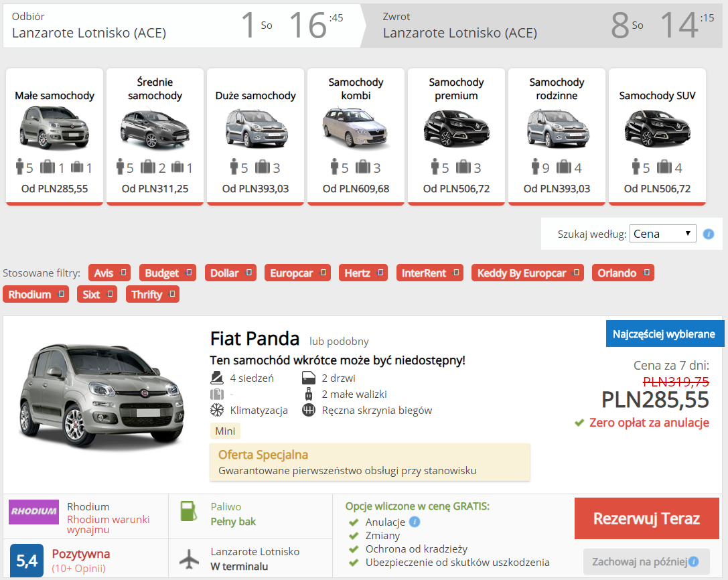Click the info icon beside the sort dropdown
Image resolution: width=728 pixels, height=580 pixels.
(709, 234)
